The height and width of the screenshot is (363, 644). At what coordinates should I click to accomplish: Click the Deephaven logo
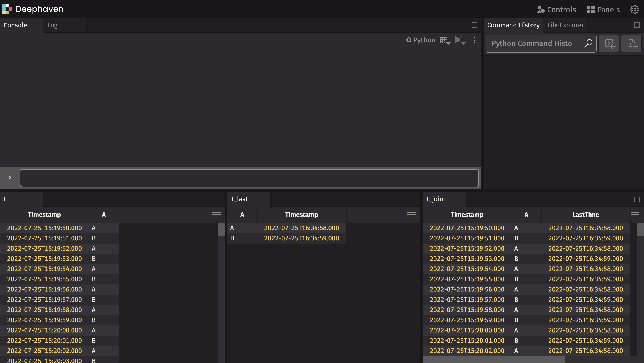(7, 9)
